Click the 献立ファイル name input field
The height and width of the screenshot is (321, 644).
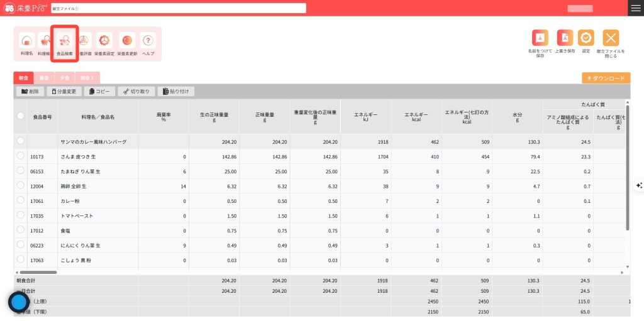178,8
